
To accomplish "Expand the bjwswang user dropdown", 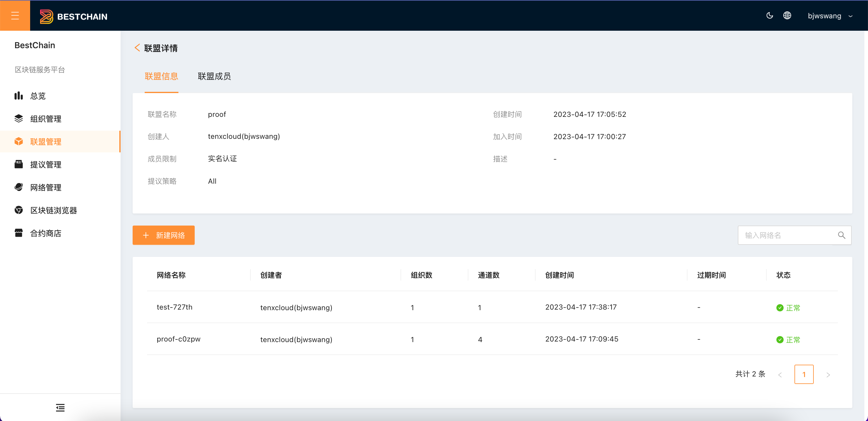I will 830,16.
